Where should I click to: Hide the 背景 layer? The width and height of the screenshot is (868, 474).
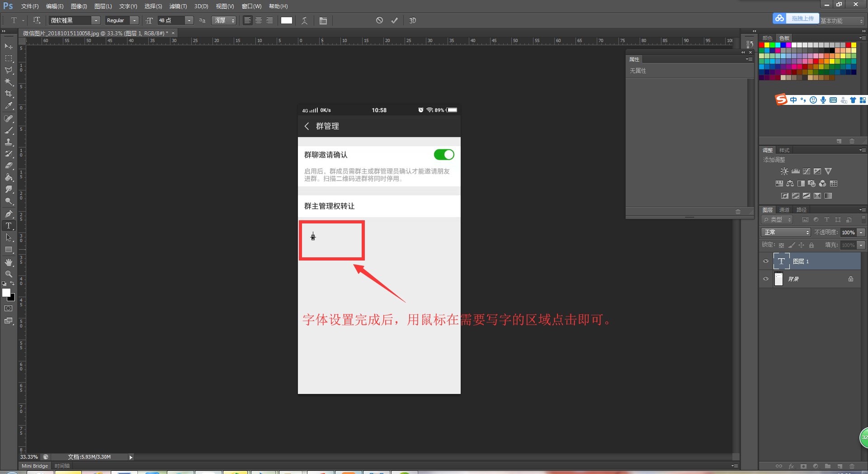pos(765,279)
